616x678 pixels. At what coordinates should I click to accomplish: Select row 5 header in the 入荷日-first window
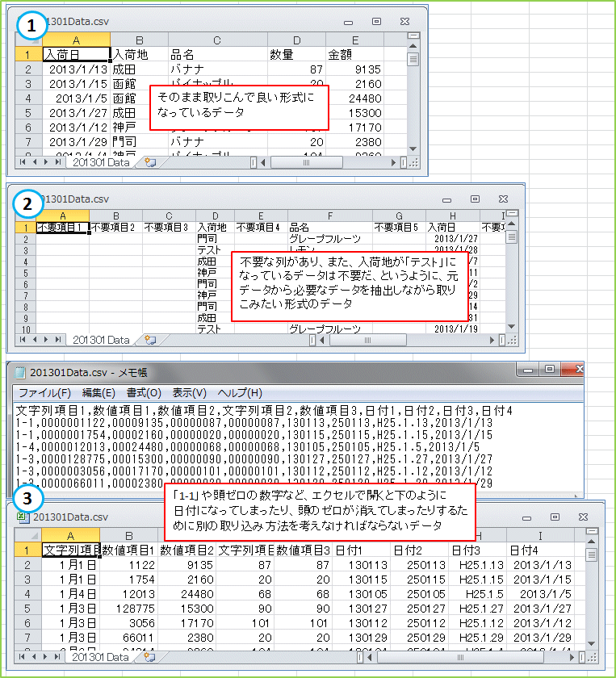(28, 113)
